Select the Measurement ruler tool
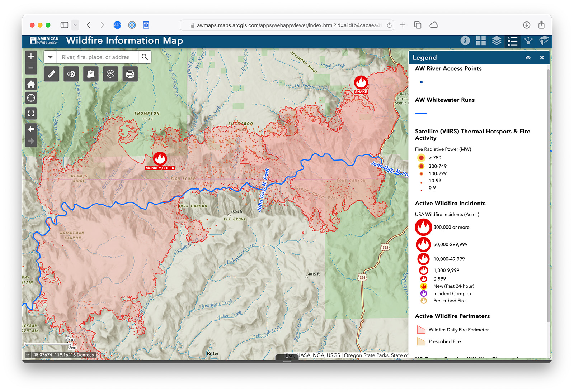Image resolution: width=574 pixels, height=392 pixels. 51,74
